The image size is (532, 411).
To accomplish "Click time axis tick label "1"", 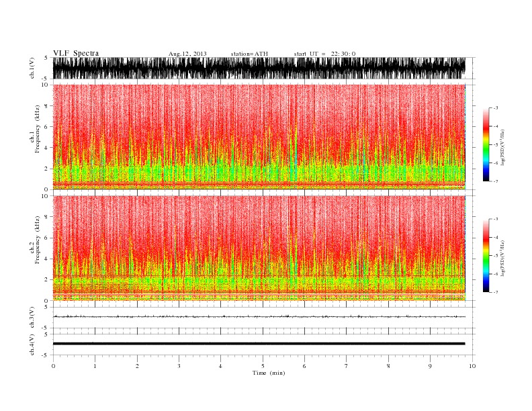I will [95, 366].
